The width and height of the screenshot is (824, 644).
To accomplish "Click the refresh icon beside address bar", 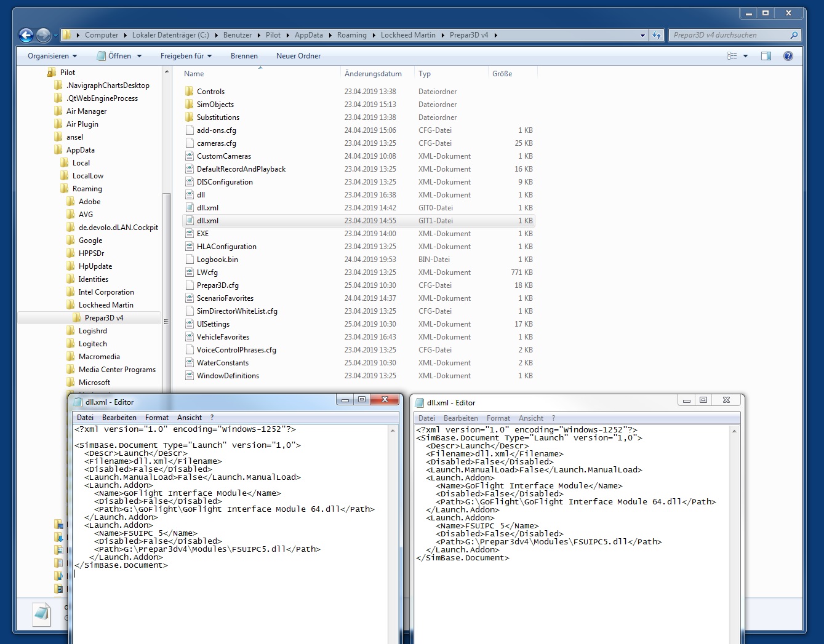I will (x=657, y=35).
